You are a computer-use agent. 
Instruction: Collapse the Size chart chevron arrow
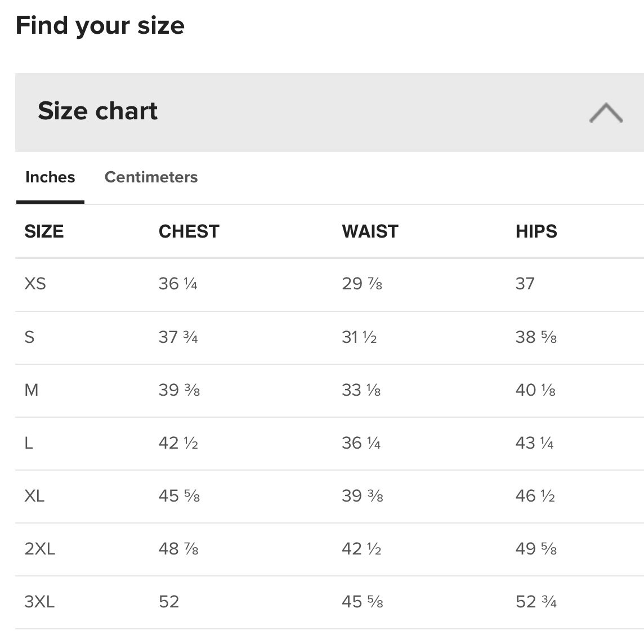pos(606,113)
